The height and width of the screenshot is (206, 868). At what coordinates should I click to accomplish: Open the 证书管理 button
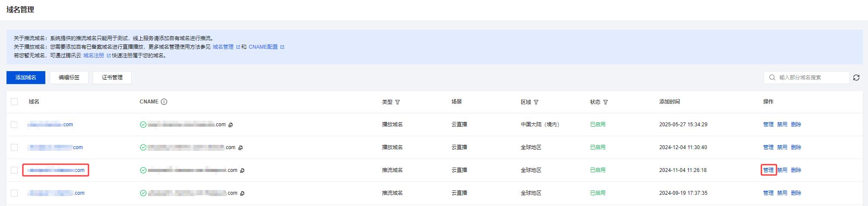[112, 78]
